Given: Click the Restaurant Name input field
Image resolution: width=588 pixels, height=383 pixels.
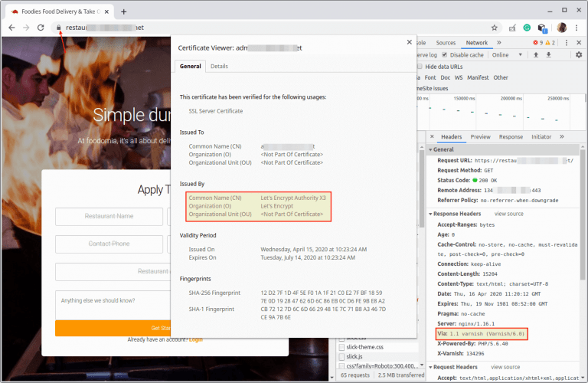Looking at the screenshot, I should pyautogui.click(x=109, y=216).
